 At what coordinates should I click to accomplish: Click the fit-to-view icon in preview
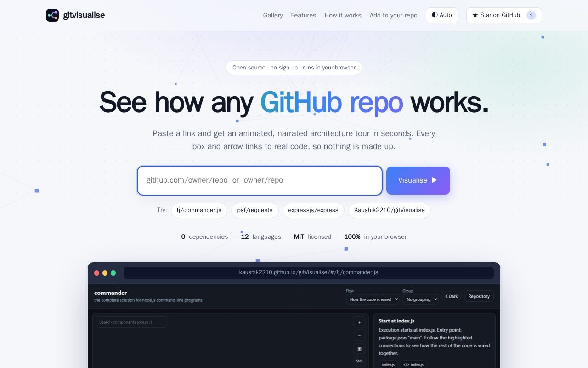tap(359, 349)
